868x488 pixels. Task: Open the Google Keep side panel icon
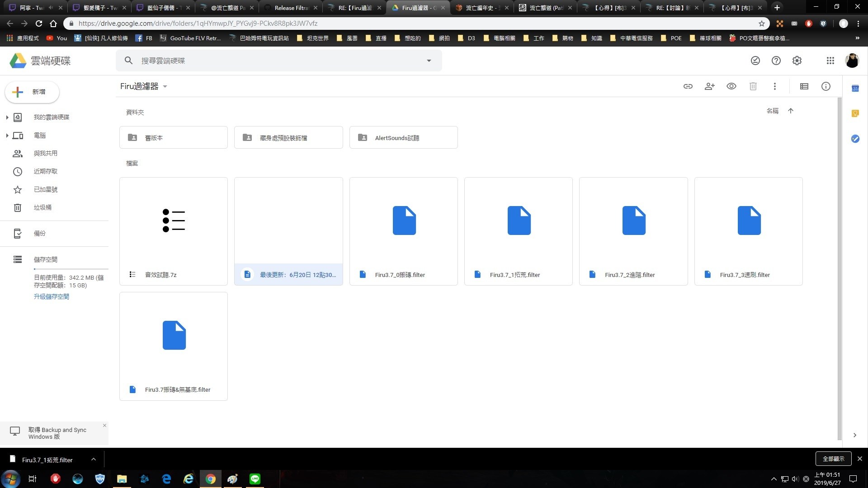(855, 113)
